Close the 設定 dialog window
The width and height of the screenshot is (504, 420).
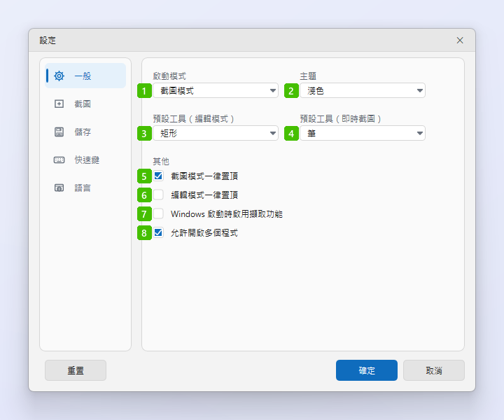point(460,40)
